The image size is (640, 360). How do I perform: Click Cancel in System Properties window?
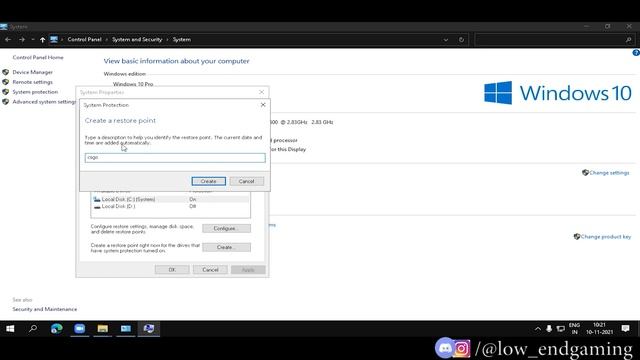tap(210, 270)
